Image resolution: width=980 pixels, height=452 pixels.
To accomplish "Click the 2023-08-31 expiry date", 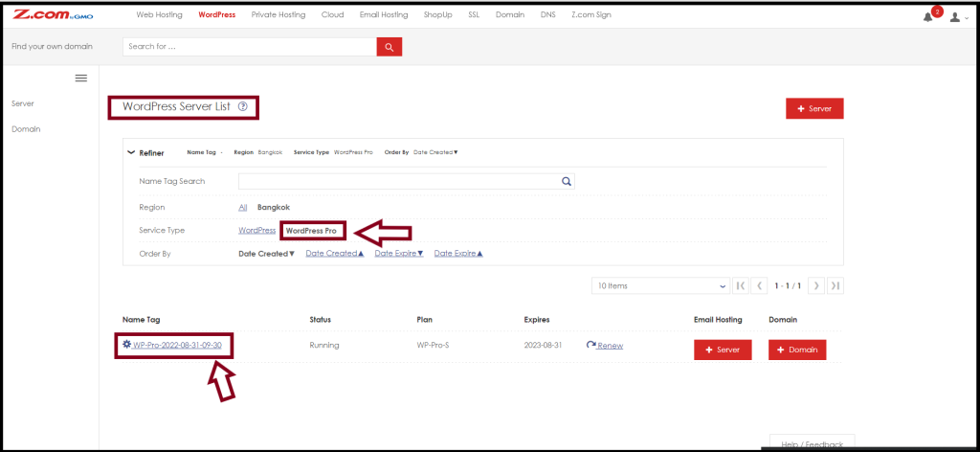I will pos(544,345).
